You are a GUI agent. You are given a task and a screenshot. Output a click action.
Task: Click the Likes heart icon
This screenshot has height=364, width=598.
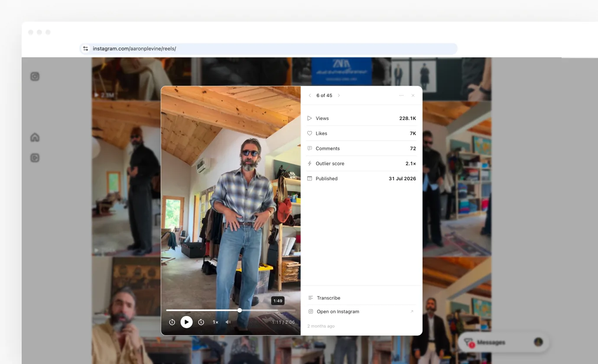pyautogui.click(x=309, y=133)
